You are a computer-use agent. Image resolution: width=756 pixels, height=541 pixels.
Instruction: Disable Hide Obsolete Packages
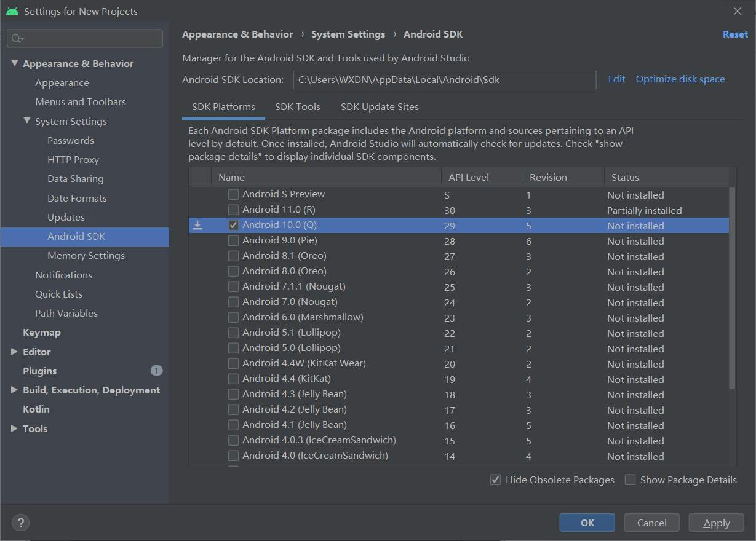coord(496,480)
